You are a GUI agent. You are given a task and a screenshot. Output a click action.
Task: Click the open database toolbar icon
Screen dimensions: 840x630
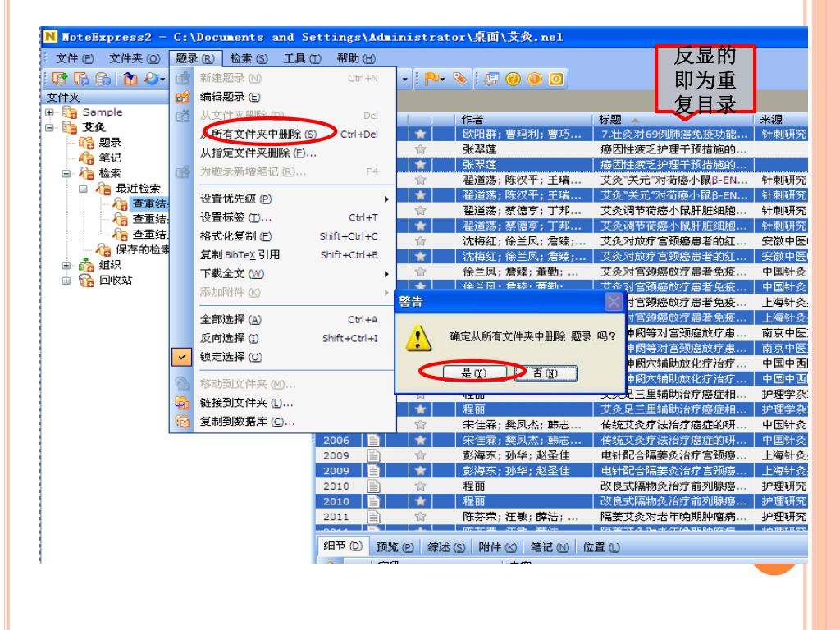pos(81,80)
